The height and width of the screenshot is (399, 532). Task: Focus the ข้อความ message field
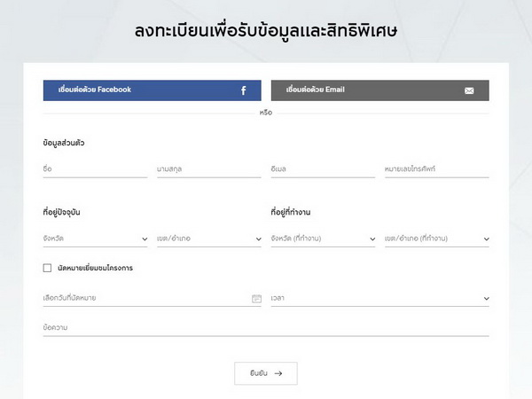[266, 328]
